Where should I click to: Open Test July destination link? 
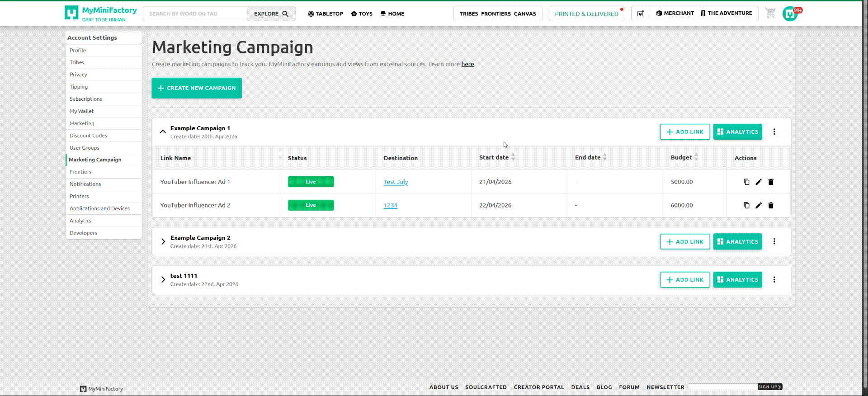click(x=396, y=182)
